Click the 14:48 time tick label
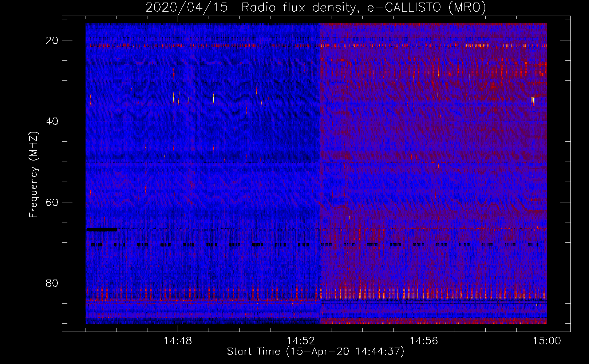 click(x=178, y=341)
